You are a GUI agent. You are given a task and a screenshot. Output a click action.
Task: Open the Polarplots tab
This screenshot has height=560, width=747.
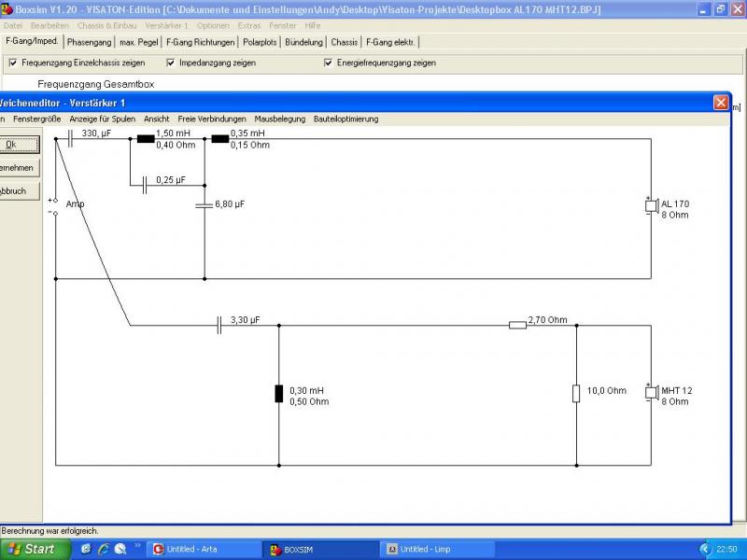pos(260,42)
